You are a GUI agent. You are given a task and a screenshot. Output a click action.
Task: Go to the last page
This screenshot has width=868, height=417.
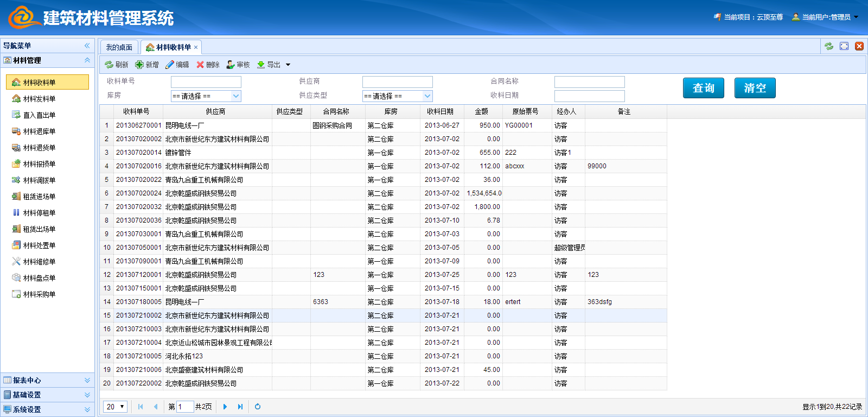tap(240, 407)
